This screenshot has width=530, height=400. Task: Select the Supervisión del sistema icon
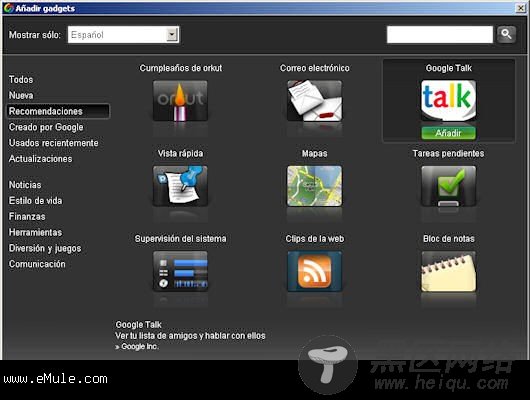click(x=180, y=271)
